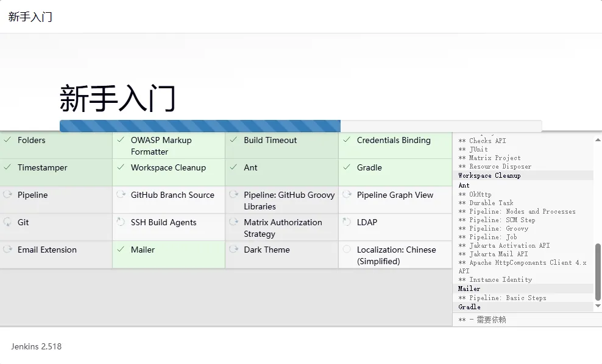This screenshot has width=602, height=364.
Task: Click the OWASP Markup Formatter plugin name
Action: (x=161, y=145)
